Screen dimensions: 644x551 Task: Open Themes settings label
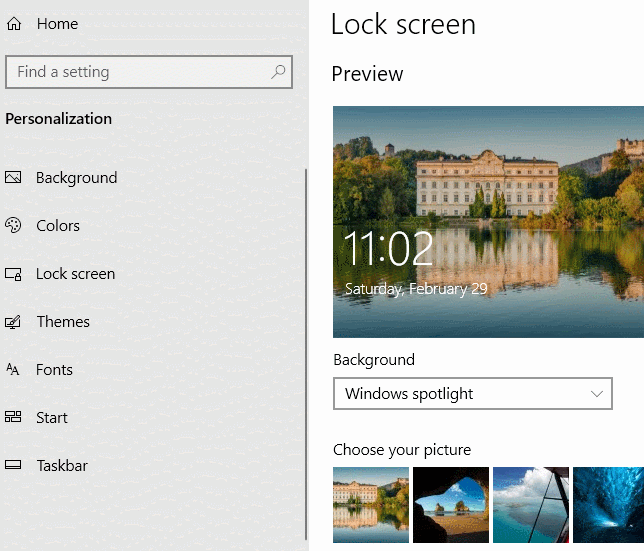[x=63, y=322]
